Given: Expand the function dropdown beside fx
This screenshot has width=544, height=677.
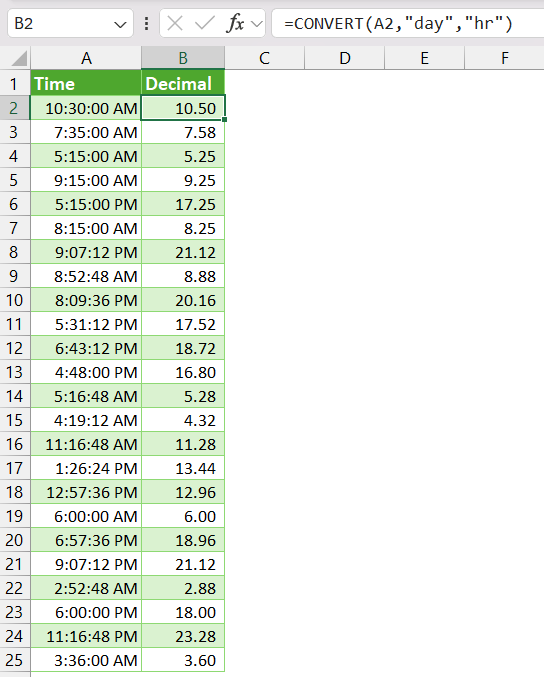Looking at the screenshot, I should coord(257,24).
